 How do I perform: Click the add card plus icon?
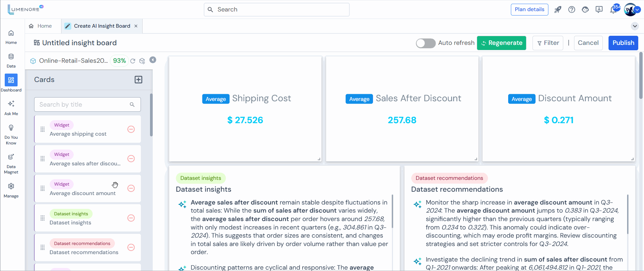(x=139, y=80)
